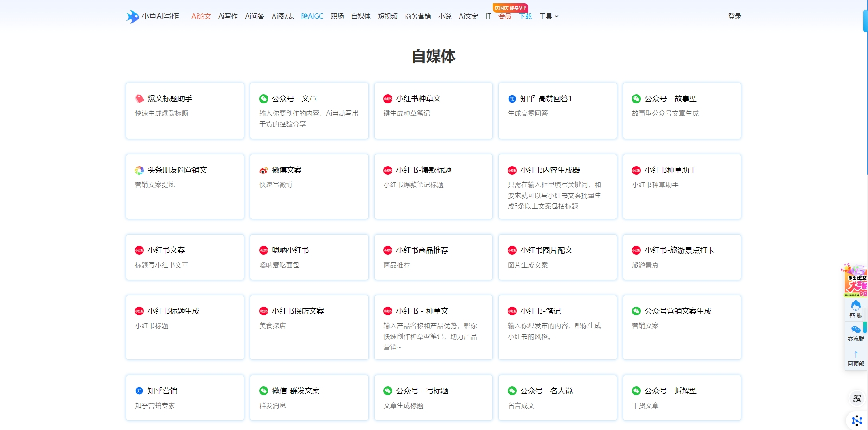Image resolution: width=868 pixels, height=430 pixels.
Task: Open the 商务营销 nav item
Action: click(x=418, y=16)
